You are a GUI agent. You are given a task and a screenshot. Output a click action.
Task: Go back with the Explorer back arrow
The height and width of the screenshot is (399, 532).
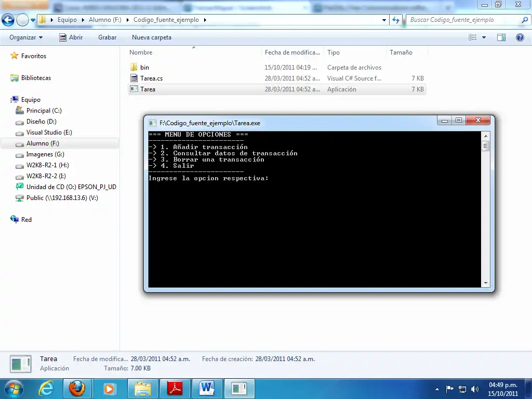pyautogui.click(x=8, y=20)
